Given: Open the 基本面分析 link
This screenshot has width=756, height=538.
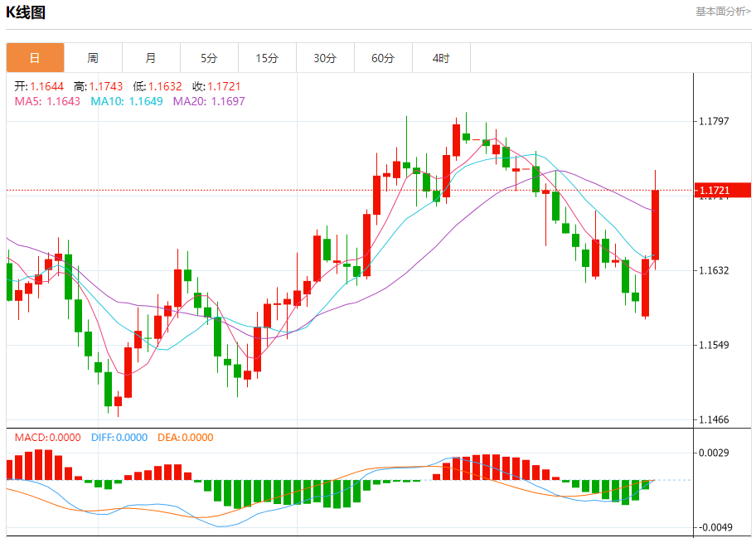Looking at the screenshot, I should [722, 12].
